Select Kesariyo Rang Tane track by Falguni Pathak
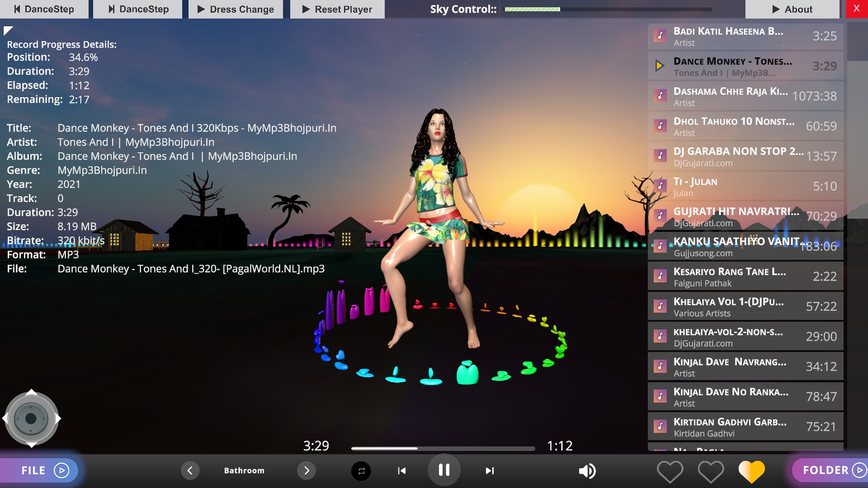Screen dimensions: 868x488 click(x=745, y=276)
